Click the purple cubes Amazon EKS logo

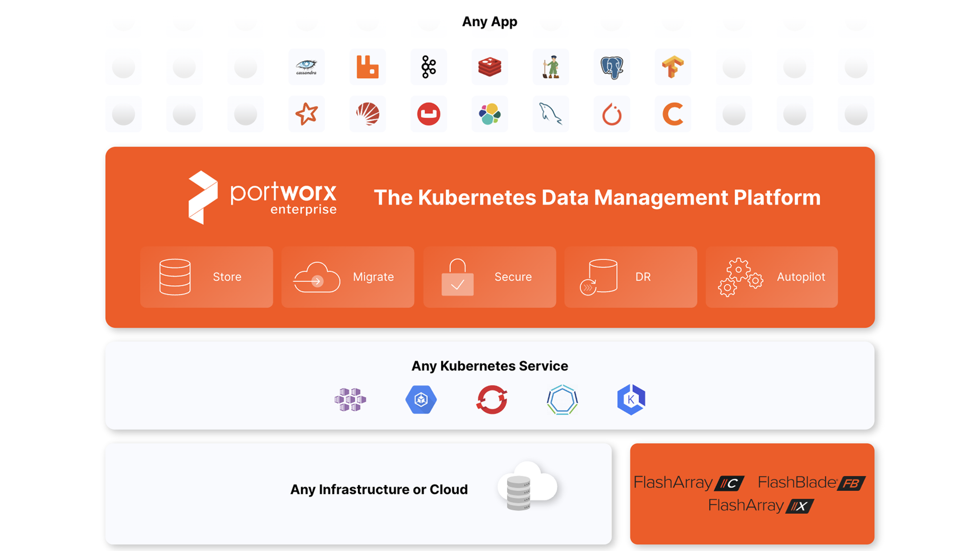[350, 399]
